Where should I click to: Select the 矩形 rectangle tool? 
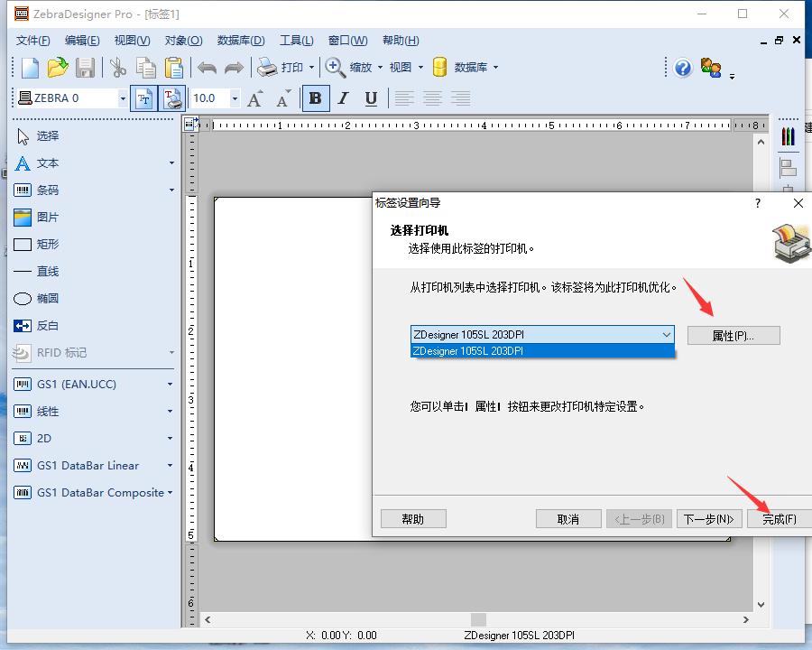(47, 245)
